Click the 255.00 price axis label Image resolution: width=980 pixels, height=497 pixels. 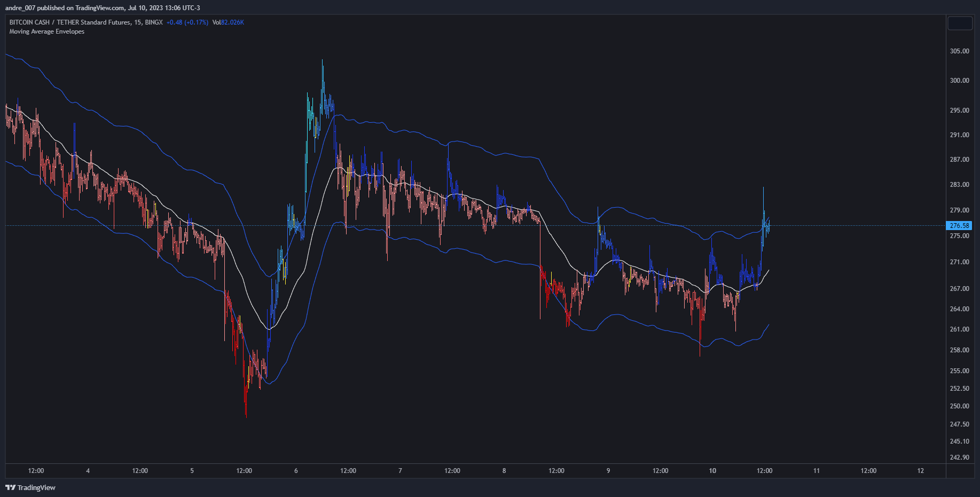(x=959, y=371)
